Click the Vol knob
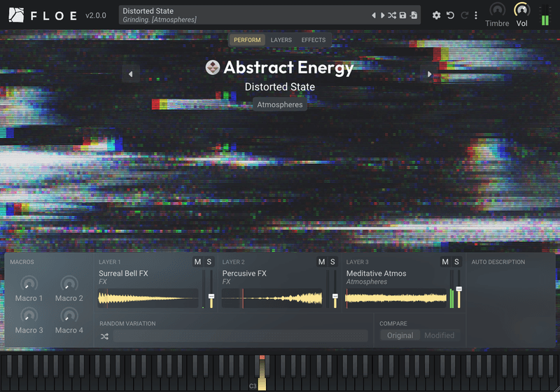560x392 pixels. 521,10
